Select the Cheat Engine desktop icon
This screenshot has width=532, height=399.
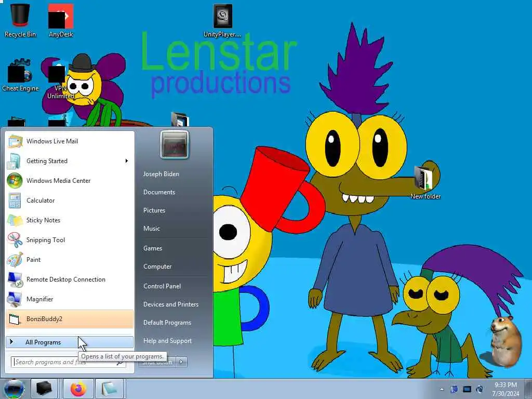tap(20, 75)
